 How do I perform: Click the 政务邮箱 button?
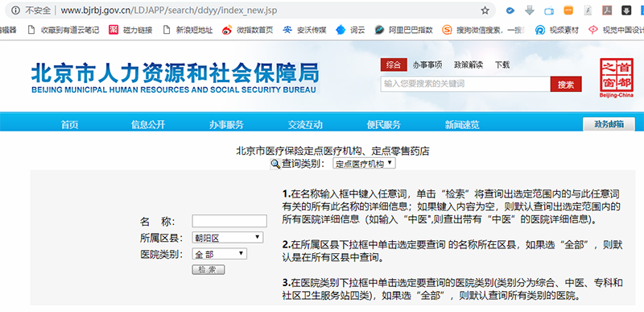click(609, 124)
